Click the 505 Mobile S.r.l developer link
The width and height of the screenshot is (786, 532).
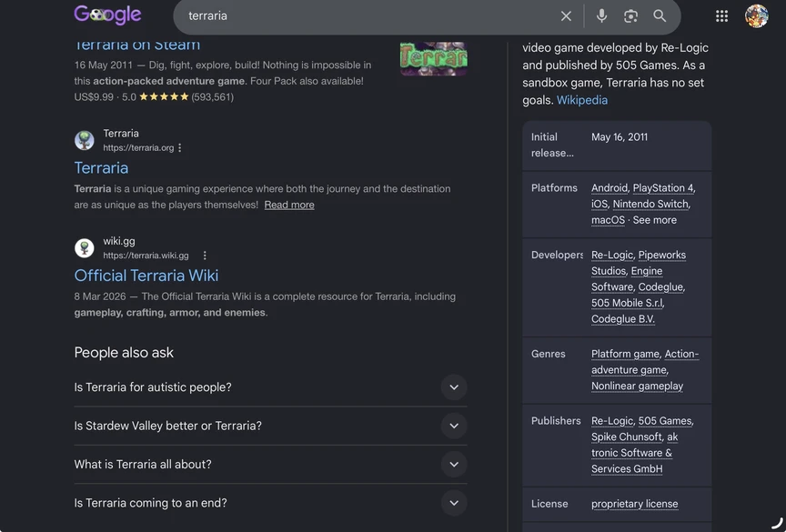pyautogui.click(x=627, y=303)
